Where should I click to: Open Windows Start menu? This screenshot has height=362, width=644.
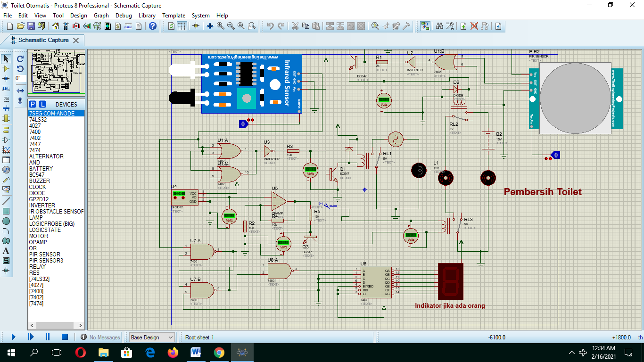(11, 352)
